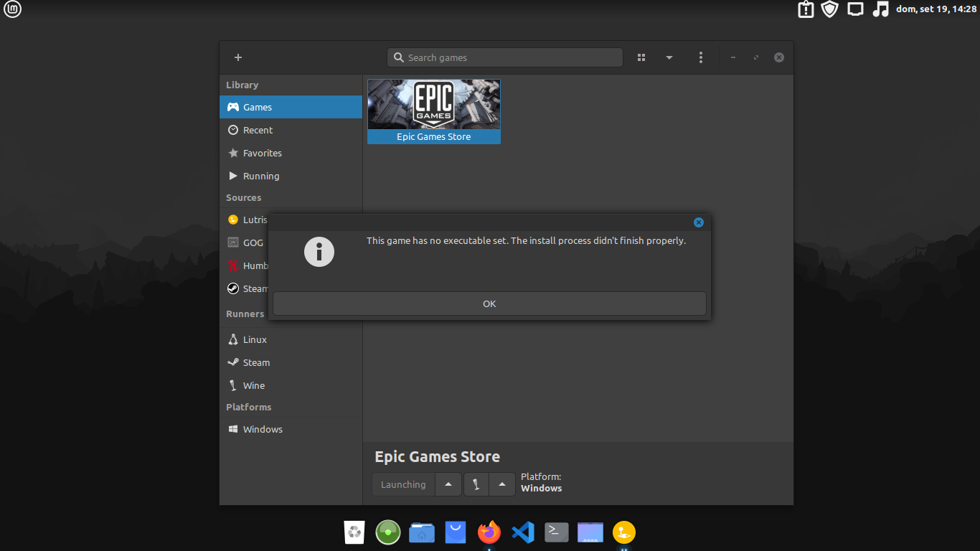Launch the green circle dock app
Viewport: 980px width, 551px height.
388,532
